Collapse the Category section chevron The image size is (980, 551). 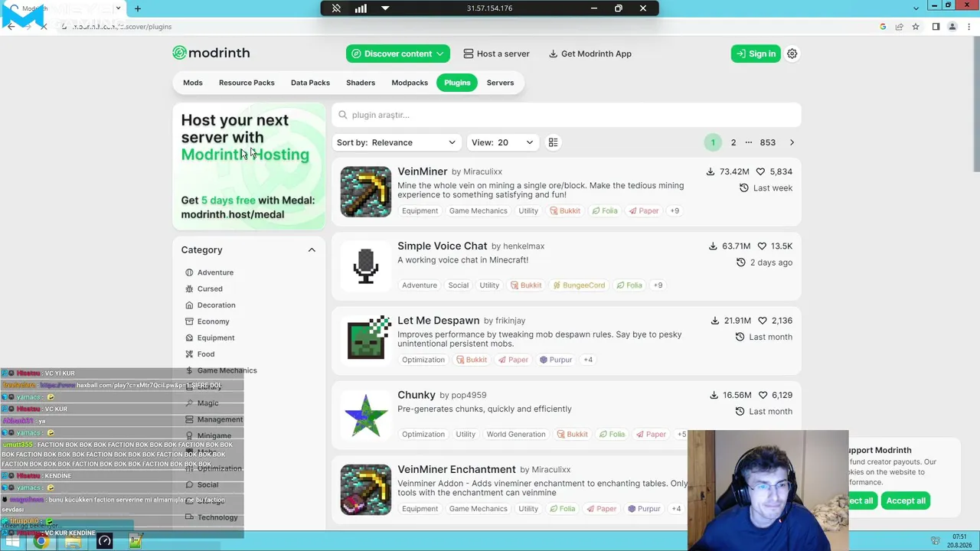(x=312, y=250)
